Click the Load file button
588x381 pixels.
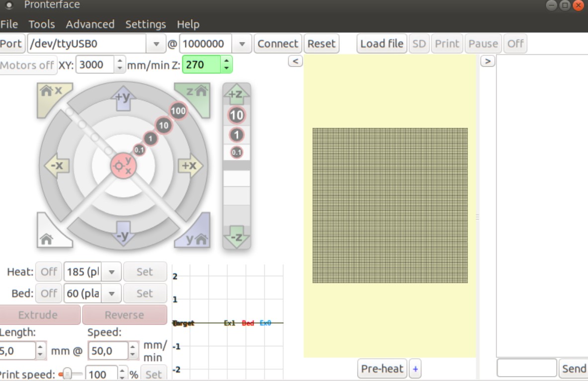tap(382, 43)
